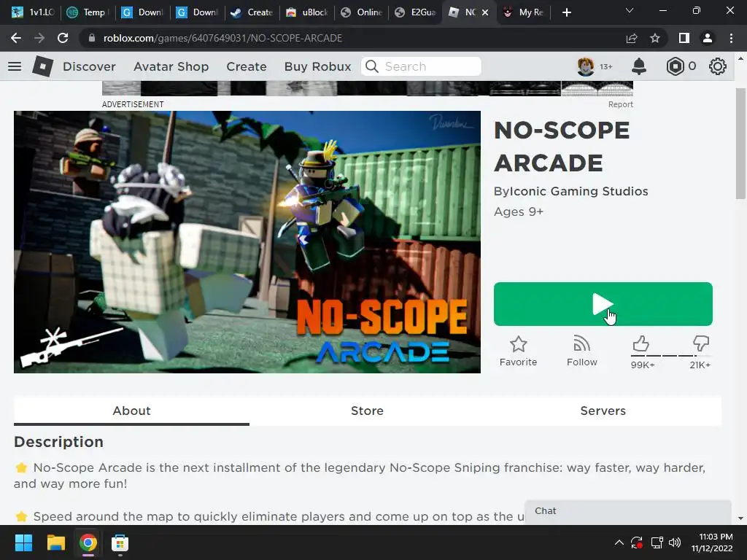747x560 pixels.
Task: Expand the tab search dropdown arrow
Action: (x=630, y=10)
